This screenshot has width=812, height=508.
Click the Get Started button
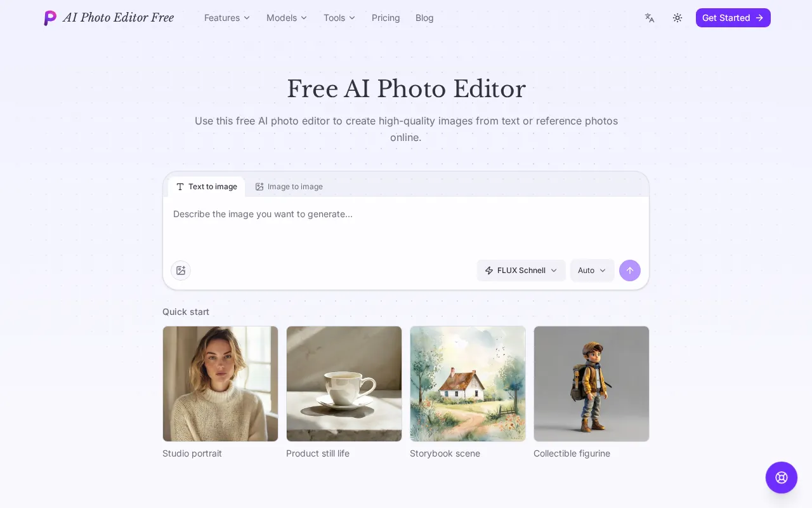(x=733, y=18)
